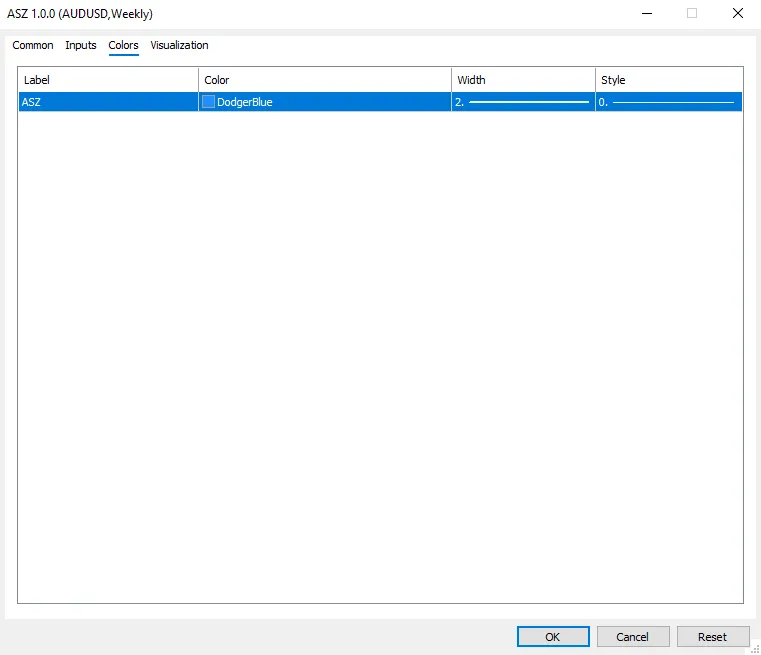
Task: Select the Colors tab
Action: click(x=123, y=45)
